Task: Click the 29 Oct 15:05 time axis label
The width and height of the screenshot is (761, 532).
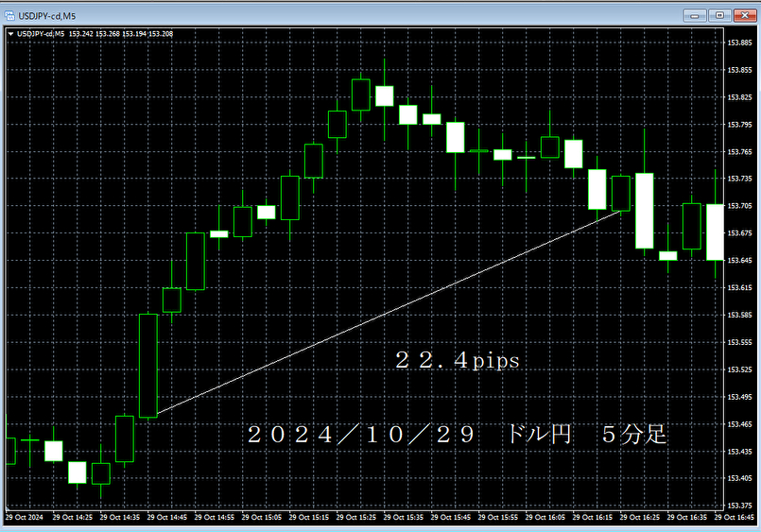Action: click(x=262, y=517)
